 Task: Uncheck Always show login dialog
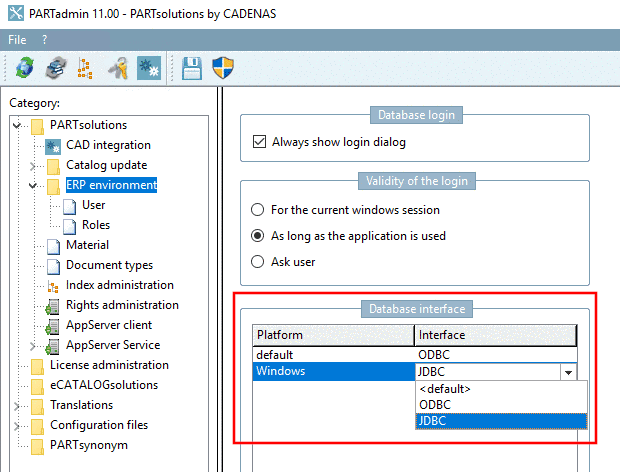[x=259, y=142]
